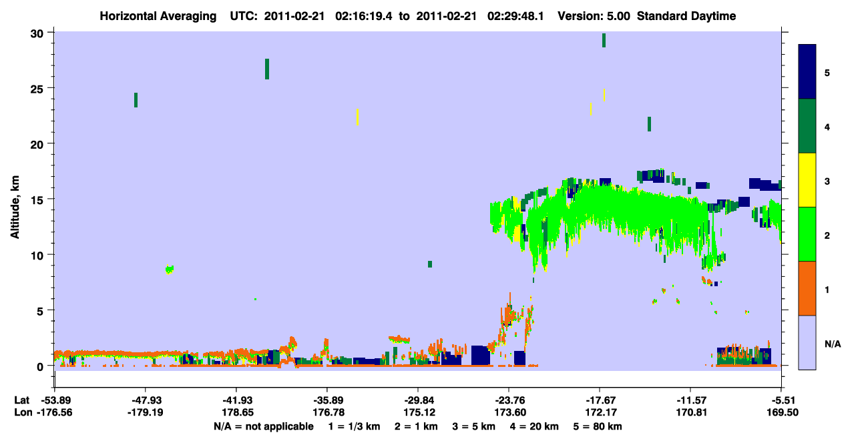Viewport: 868px width, 445px height.
Task: Click the altitude tick label '25'
Action: [x=39, y=88]
